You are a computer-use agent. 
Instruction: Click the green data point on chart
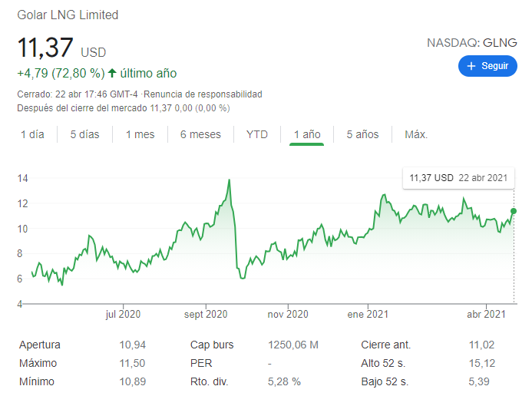tap(514, 211)
